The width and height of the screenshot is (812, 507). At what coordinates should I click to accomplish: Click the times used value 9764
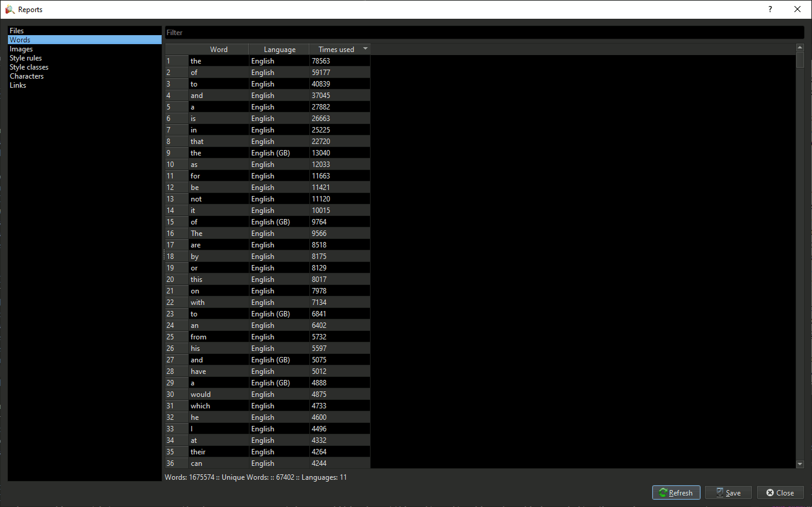tap(340, 222)
